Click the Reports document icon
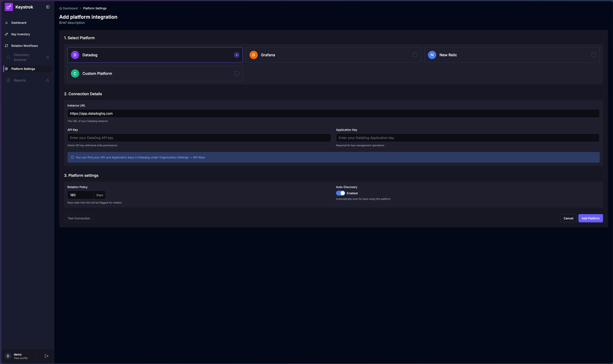Screen dimensions: 613x364 9,80
